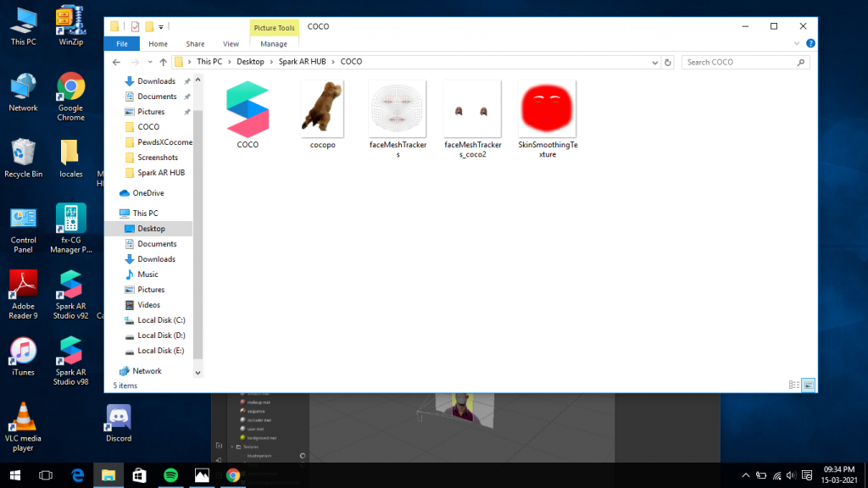Expand the ribbon with the chevron
The image size is (868, 488).
coord(797,43)
